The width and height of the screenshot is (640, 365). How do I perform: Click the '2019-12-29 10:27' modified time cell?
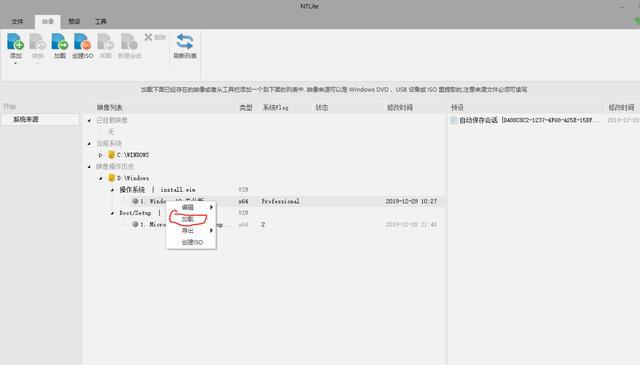(x=411, y=201)
